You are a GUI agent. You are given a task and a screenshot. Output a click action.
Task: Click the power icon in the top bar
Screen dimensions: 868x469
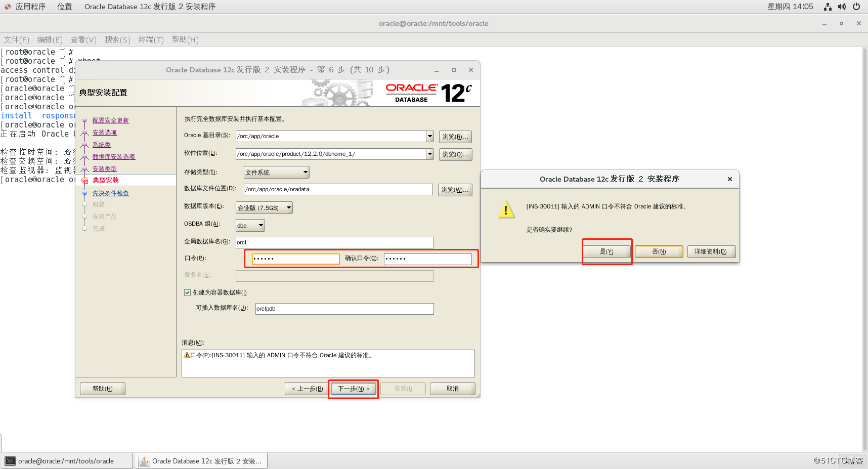point(856,7)
